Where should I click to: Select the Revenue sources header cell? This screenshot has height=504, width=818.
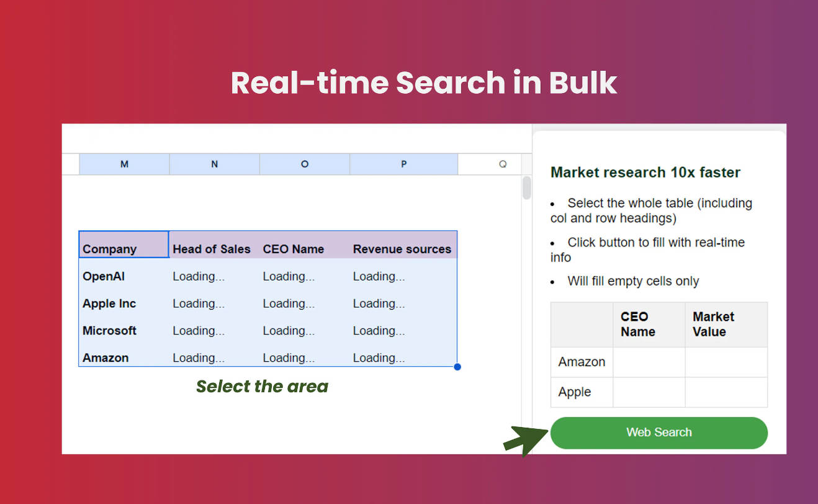[402, 249]
